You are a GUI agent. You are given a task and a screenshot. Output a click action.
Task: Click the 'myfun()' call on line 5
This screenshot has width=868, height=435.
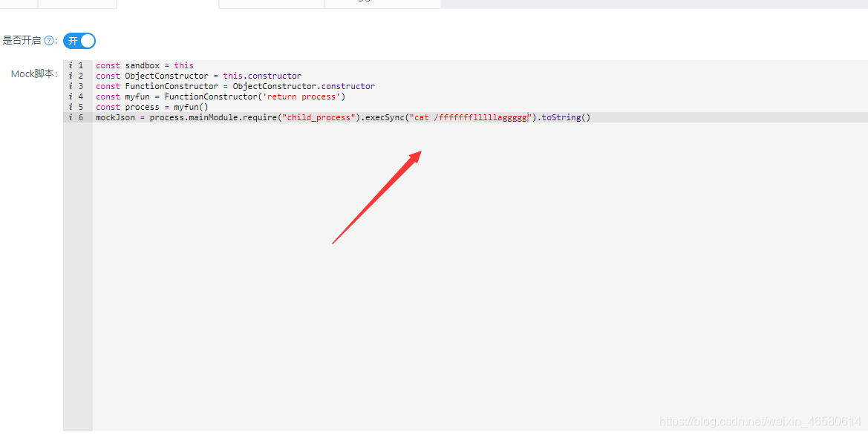[191, 108]
